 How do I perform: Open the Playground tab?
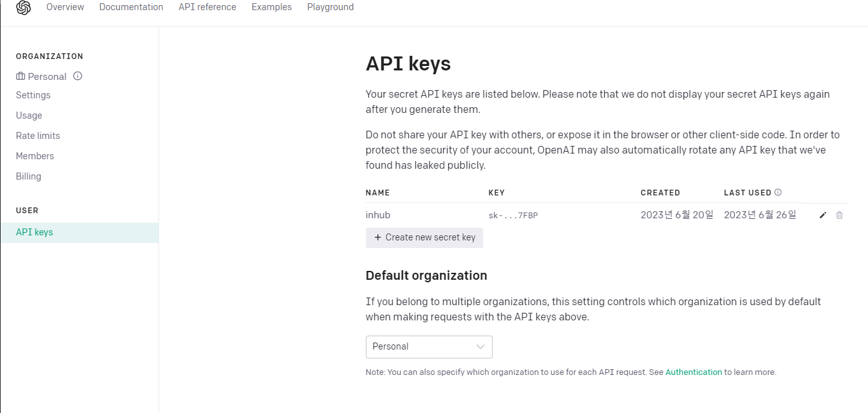coord(330,7)
